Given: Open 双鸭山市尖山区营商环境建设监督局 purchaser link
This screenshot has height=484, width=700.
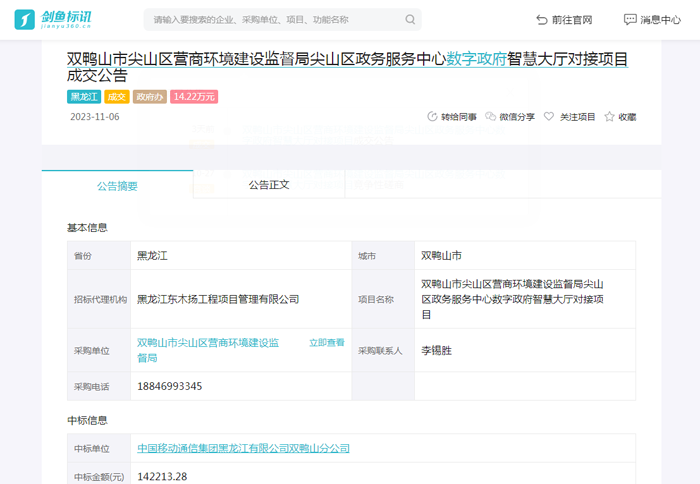Looking at the screenshot, I should pyautogui.click(x=208, y=350).
